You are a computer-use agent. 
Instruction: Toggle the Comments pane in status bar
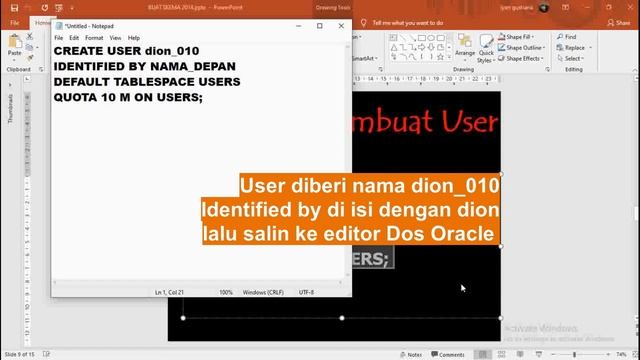448,355
